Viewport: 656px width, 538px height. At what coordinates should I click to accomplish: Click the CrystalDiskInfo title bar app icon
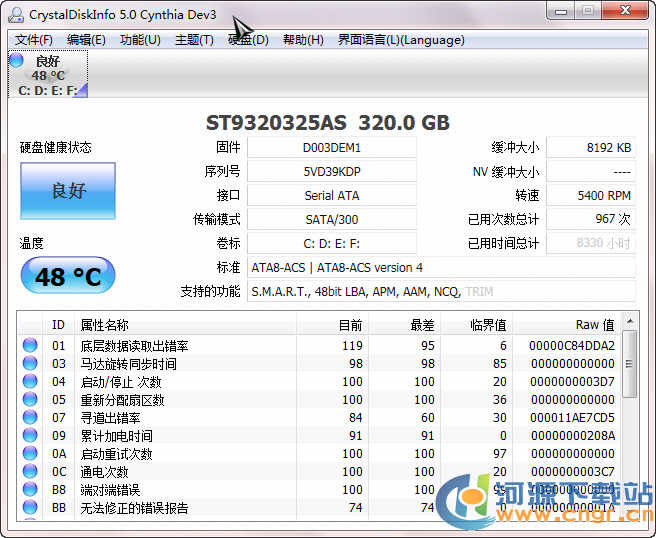16,14
